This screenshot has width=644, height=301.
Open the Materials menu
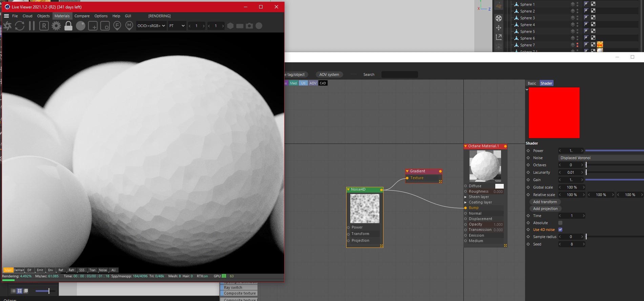62,16
